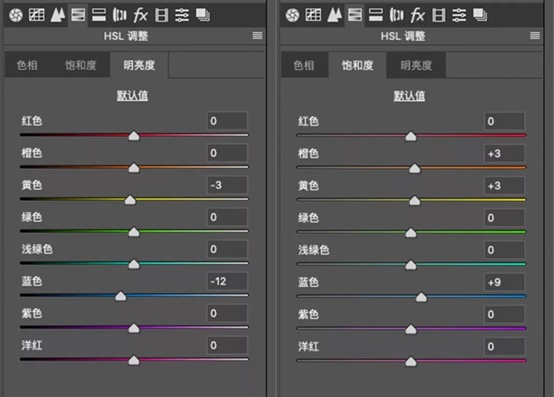Click 紫色 label in luminance panel
Image resolution: width=554 pixels, height=397 pixels.
pos(32,313)
